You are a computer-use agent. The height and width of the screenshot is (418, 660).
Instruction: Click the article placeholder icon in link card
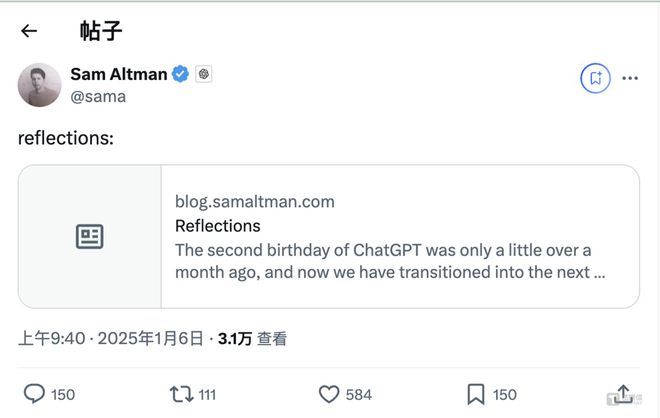pos(90,237)
